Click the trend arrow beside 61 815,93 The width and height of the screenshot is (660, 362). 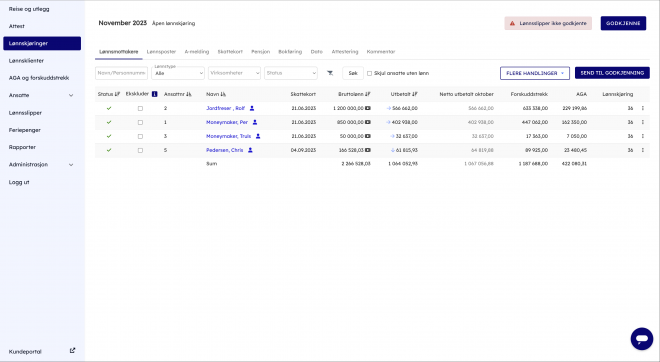(x=392, y=150)
